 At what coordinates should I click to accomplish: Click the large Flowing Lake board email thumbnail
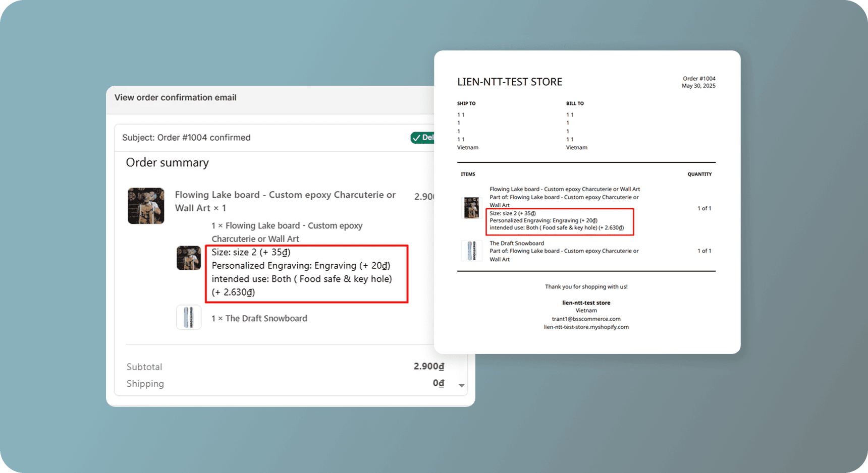point(146,206)
